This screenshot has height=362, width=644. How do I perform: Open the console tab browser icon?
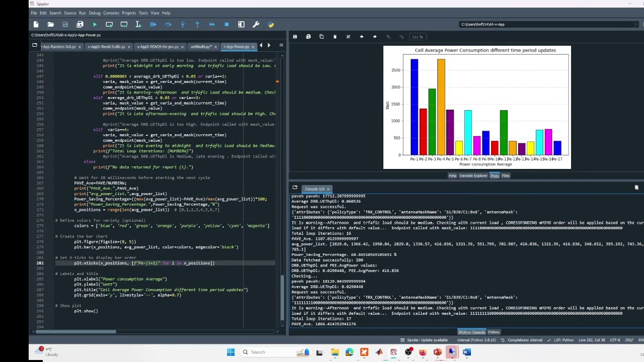point(295,188)
